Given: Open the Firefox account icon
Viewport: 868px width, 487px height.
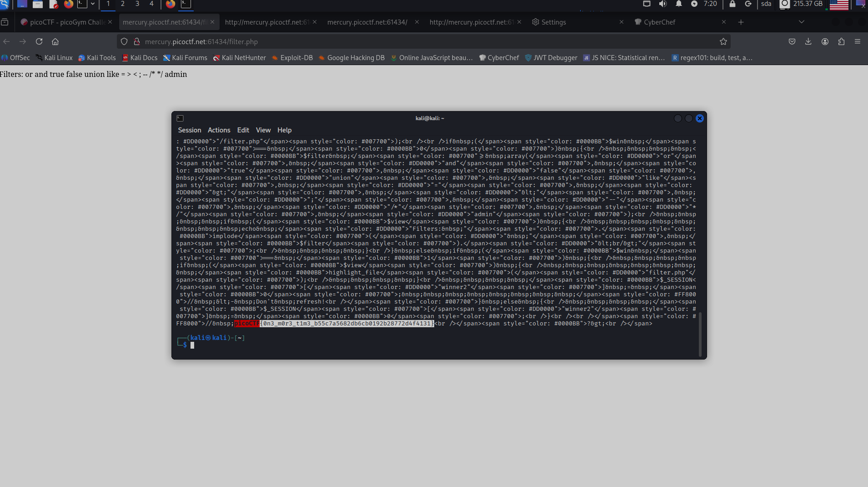Looking at the screenshot, I should [825, 41].
